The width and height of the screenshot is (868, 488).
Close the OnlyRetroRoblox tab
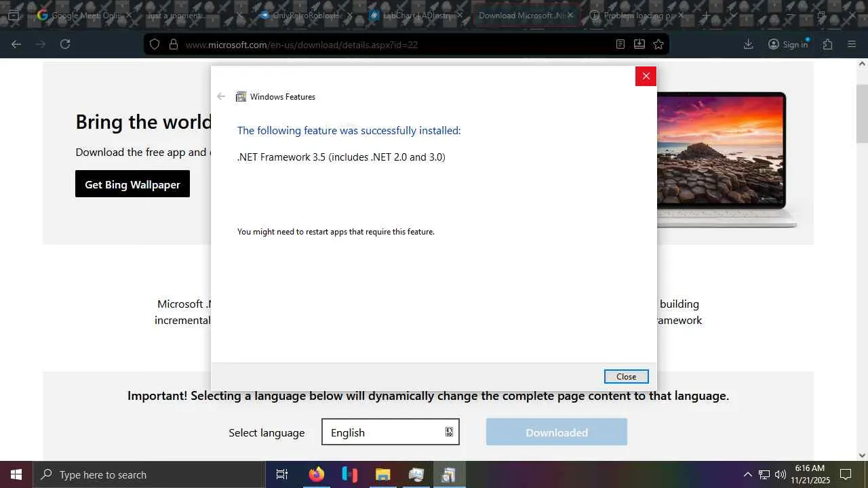click(349, 15)
